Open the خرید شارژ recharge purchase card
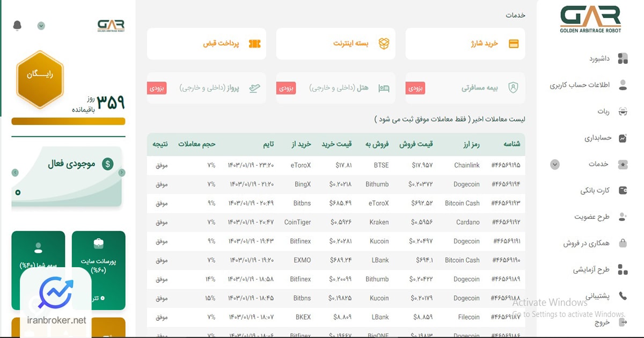 tap(465, 43)
